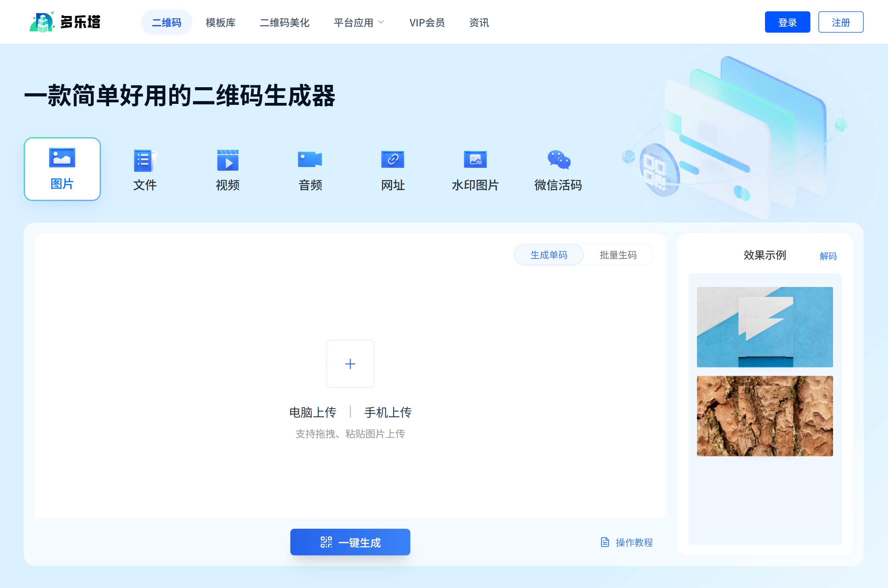Open the 微信活码 WeChat code icon
Screen dimensions: 888x588
(x=558, y=160)
